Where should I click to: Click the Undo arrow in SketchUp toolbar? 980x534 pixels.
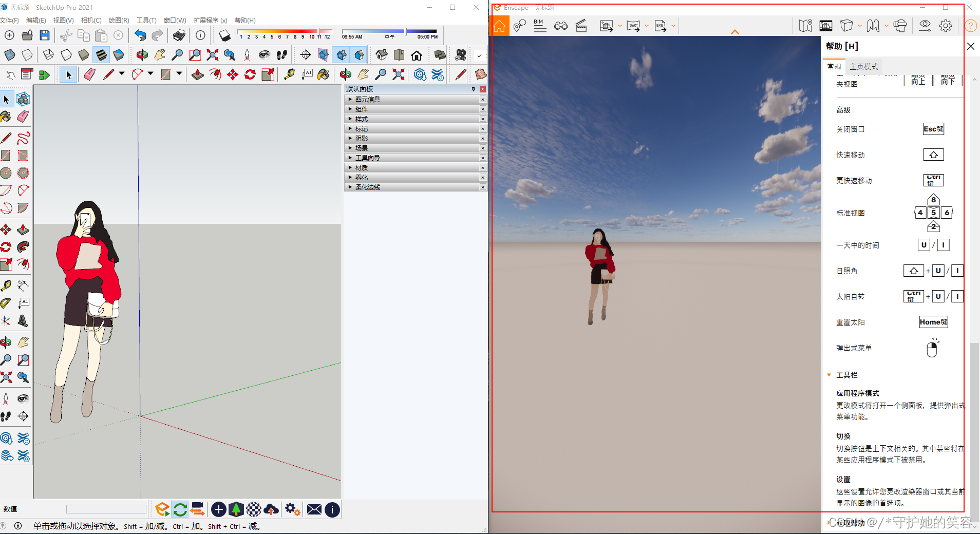click(x=140, y=35)
